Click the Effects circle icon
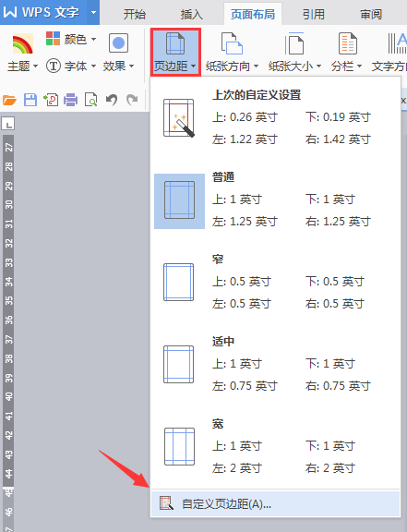Viewport: 407px width, 532px height. click(118, 43)
